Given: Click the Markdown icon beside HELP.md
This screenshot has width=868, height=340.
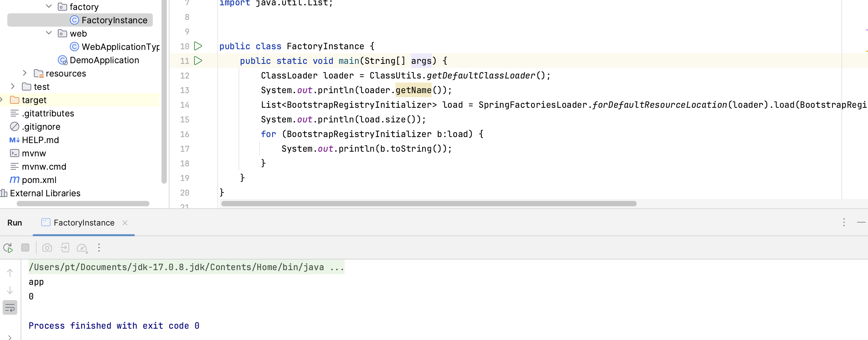Looking at the screenshot, I should click(x=15, y=140).
